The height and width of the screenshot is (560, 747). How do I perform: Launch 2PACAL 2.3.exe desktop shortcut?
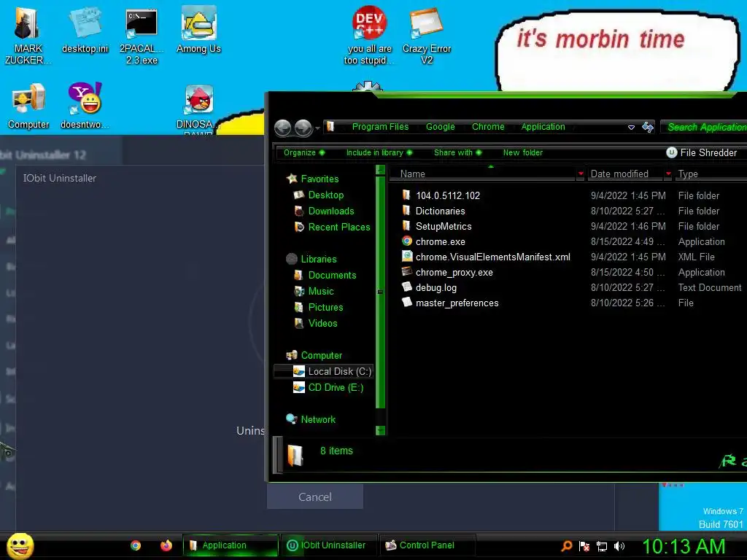click(142, 36)
